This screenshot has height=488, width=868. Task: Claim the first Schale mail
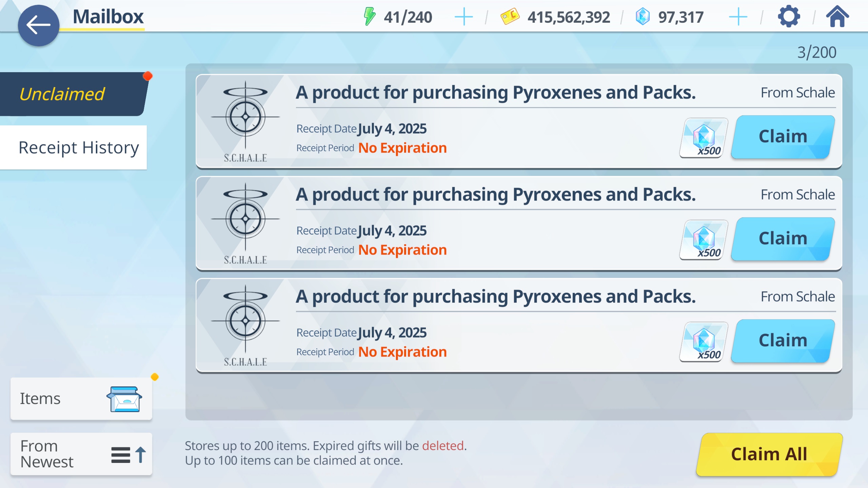(783, 137)
